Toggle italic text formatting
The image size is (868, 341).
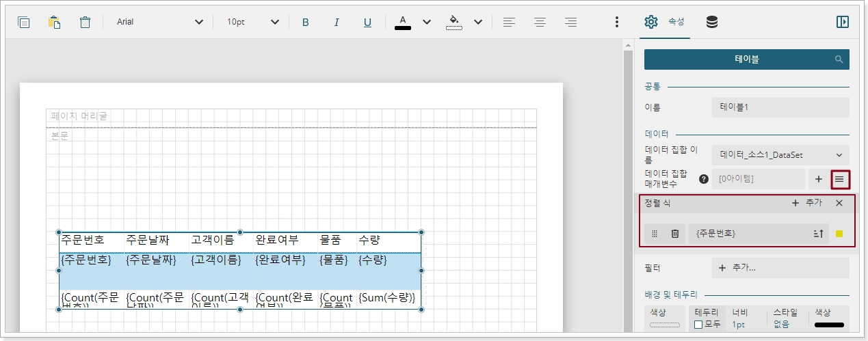point(337,22)
